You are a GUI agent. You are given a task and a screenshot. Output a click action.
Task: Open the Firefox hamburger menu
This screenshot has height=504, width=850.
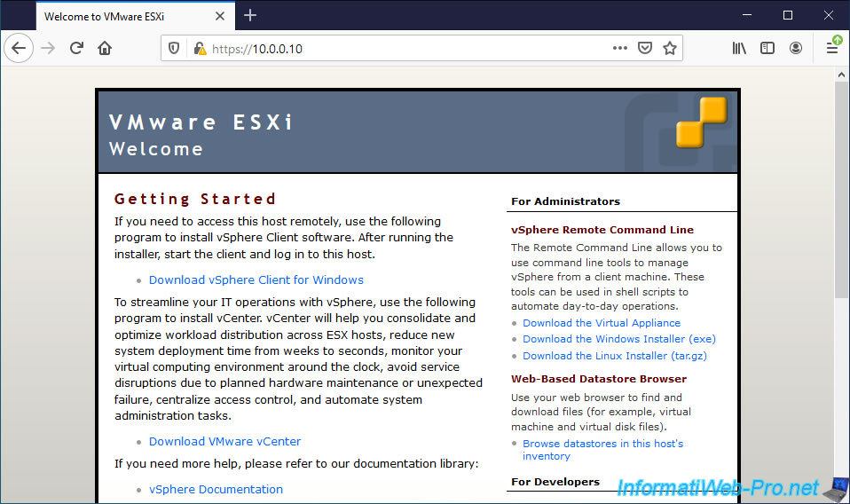[x=832, y=48]
